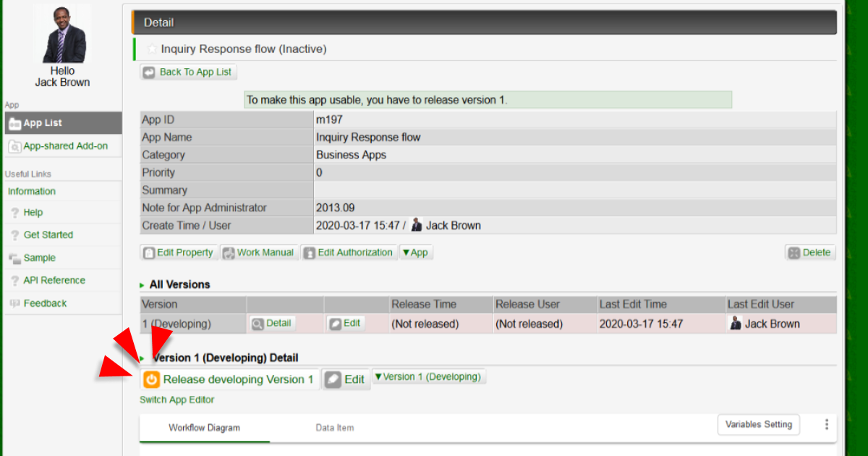Image resolution: width=868 pixels, height=456 pixels.
Task: Click Edit in the All Versions table
Action: (x=345, y=324)
